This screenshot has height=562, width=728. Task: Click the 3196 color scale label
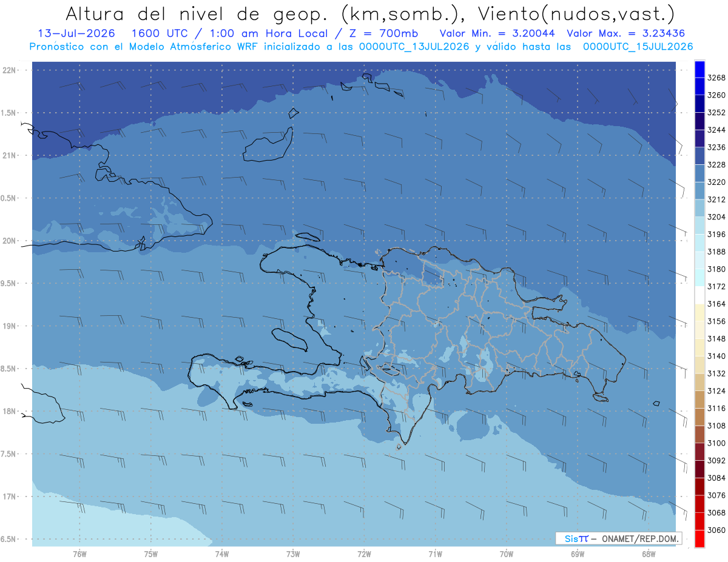(716, 235)
